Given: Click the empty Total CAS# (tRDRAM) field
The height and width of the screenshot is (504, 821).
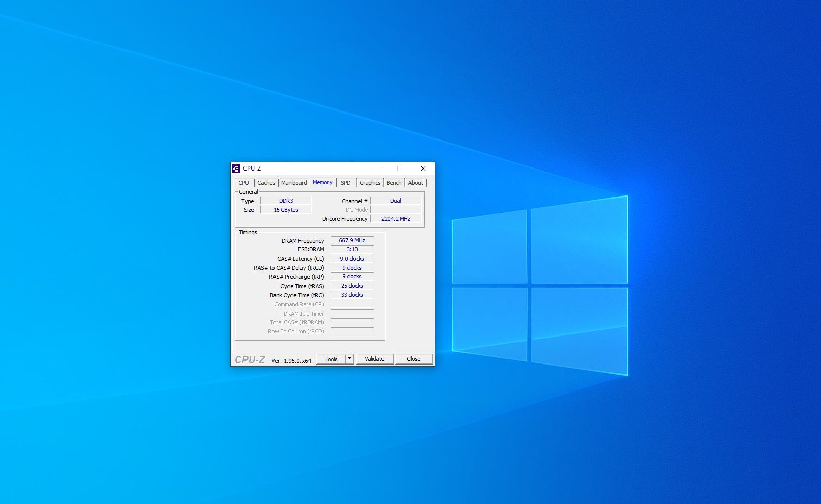Looking at the screenshot, I should (x=352, y=322).
